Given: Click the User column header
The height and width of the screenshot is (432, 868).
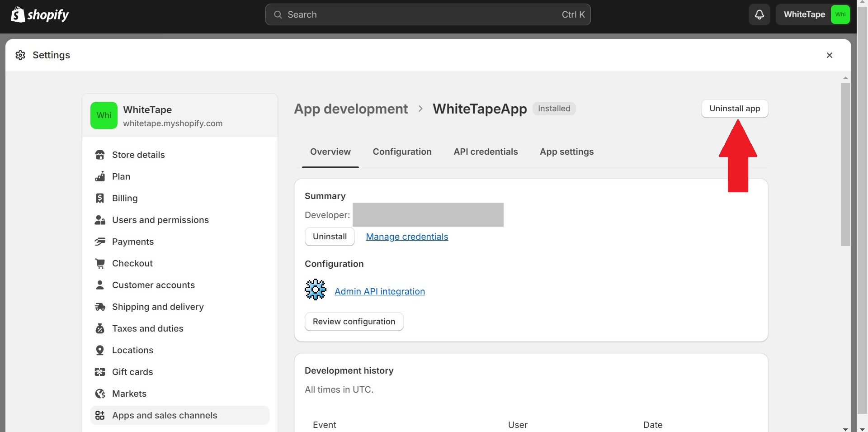Looking at the screenshot, I should (518, 425).
